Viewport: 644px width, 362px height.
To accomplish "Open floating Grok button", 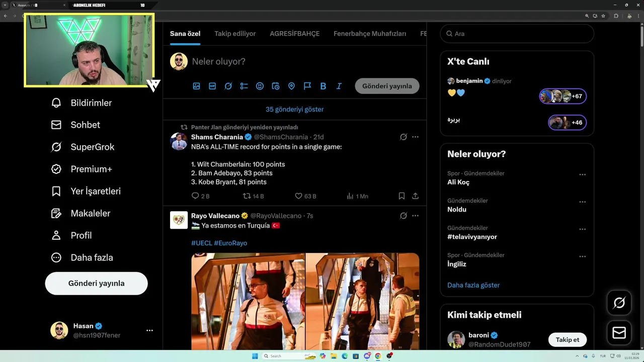I will 619,303.
